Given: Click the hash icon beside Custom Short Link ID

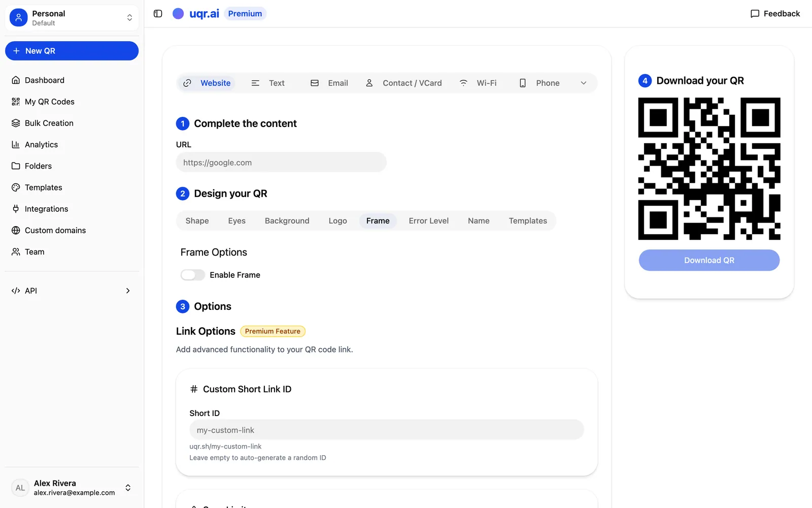Looking at the screenshot, I should coord(194,389).
